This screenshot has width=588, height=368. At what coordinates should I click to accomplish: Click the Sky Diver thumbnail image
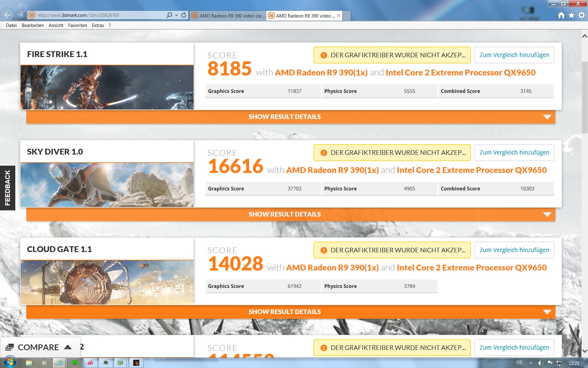(x=107, y=185)
